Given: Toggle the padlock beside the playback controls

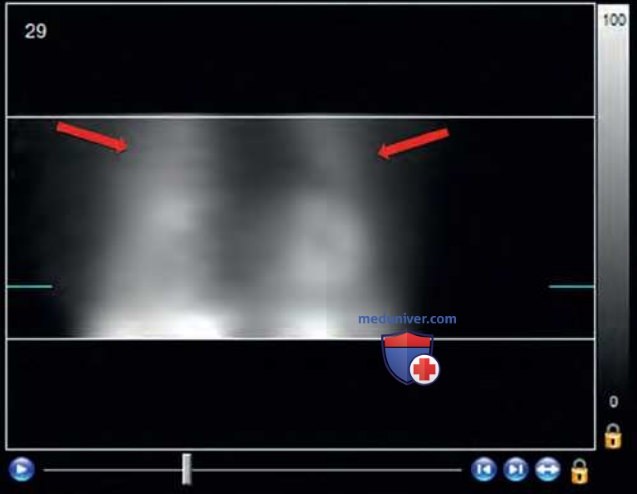Looking at the screenshot, I should [x=579, y=471].
